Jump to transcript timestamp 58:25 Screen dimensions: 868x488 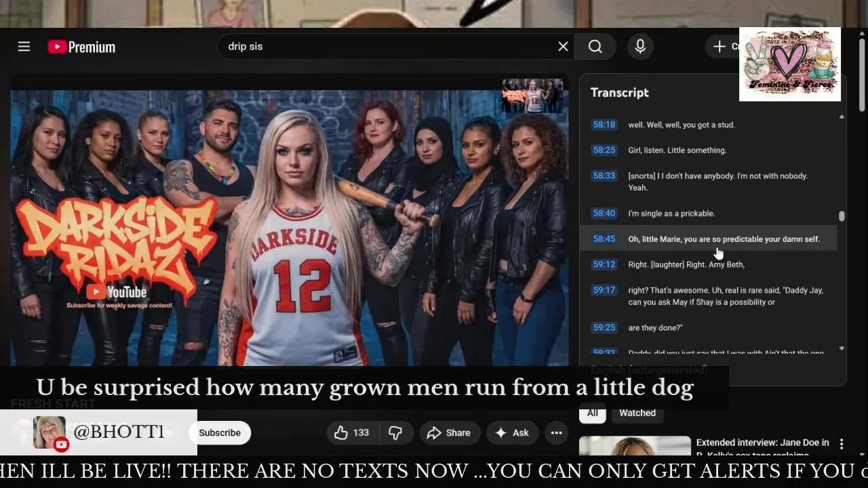(604, 150)
